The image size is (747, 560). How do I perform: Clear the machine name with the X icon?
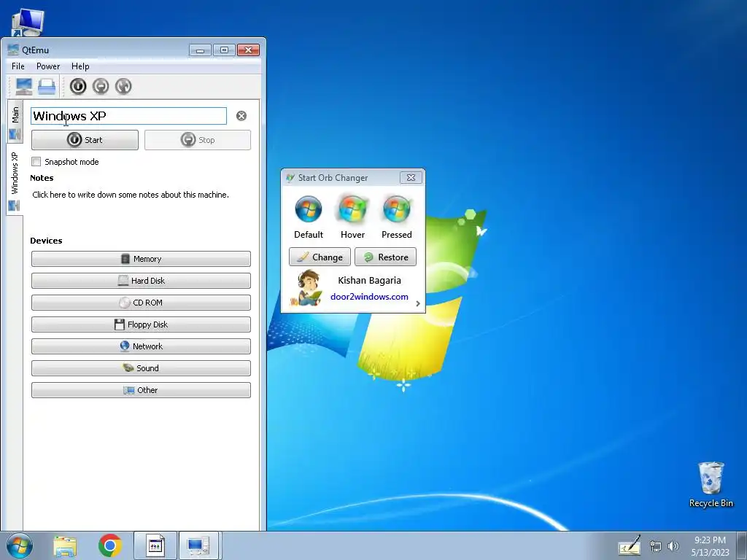click(x=241, y=116)
